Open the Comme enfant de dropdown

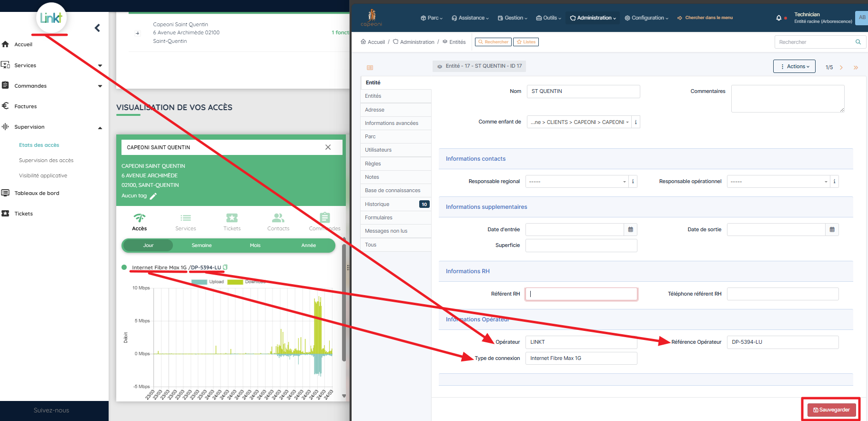pos(579,122)
